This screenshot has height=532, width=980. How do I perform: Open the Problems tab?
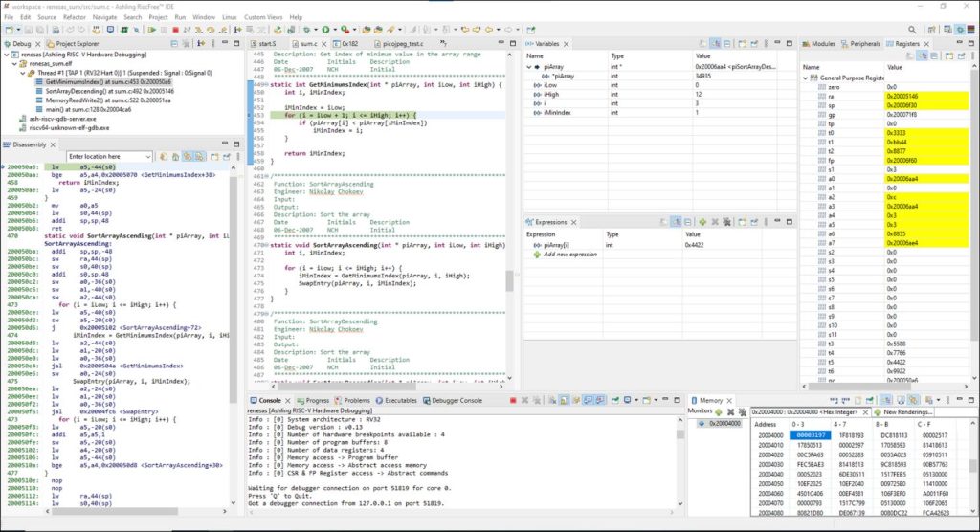352,400
